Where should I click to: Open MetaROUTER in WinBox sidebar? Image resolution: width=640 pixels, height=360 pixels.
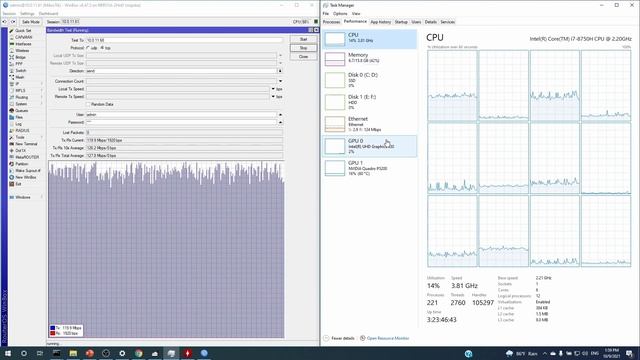27,157
